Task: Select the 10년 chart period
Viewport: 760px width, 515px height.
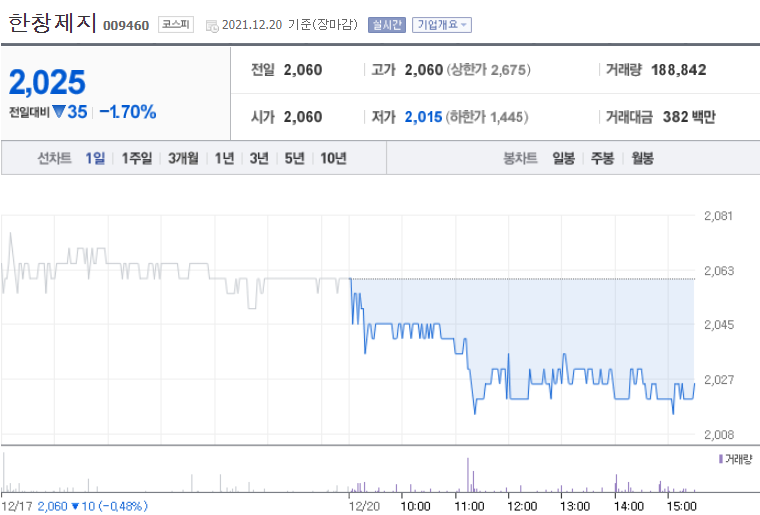Action: pos(333,158)
